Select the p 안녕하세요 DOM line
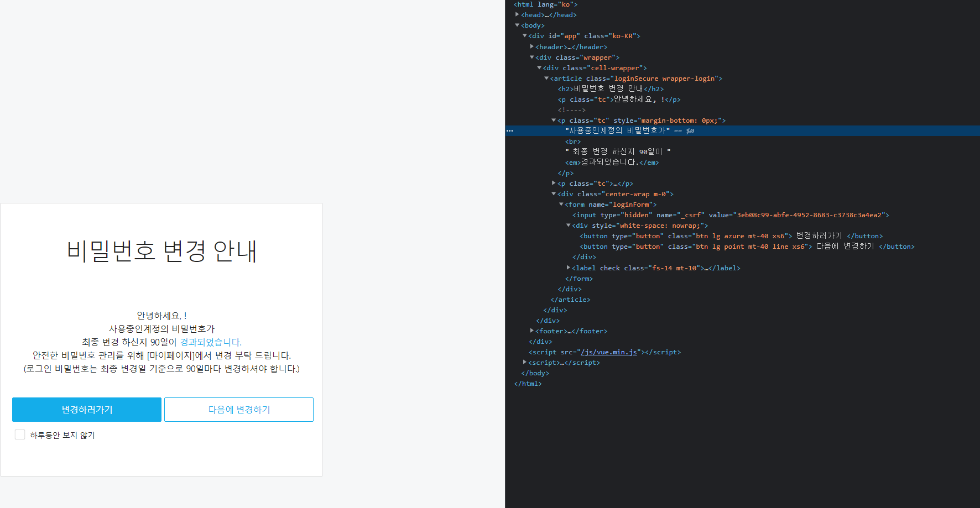Screen dimensions: 980x508 pyautogui.click(x=619, y=99)
